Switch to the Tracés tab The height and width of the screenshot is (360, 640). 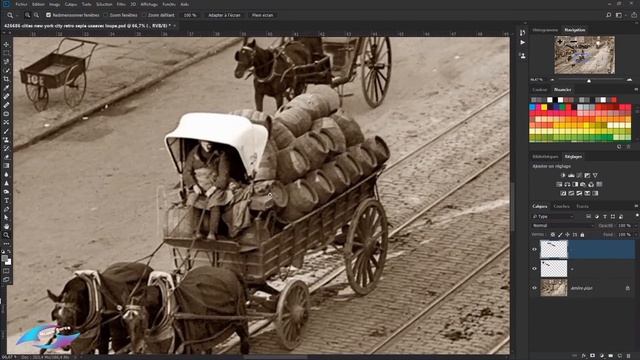pyautogui.click(x=582, y=206)
